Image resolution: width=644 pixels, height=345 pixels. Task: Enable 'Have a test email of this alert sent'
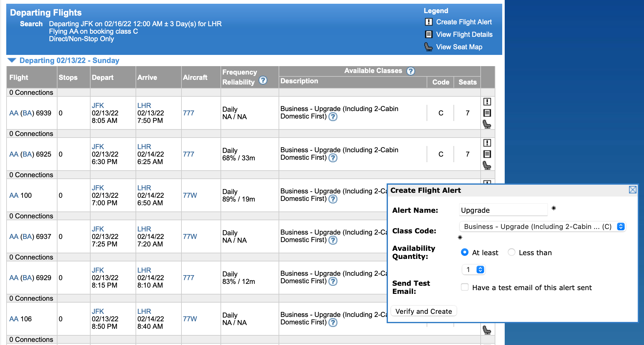point(465,287)
